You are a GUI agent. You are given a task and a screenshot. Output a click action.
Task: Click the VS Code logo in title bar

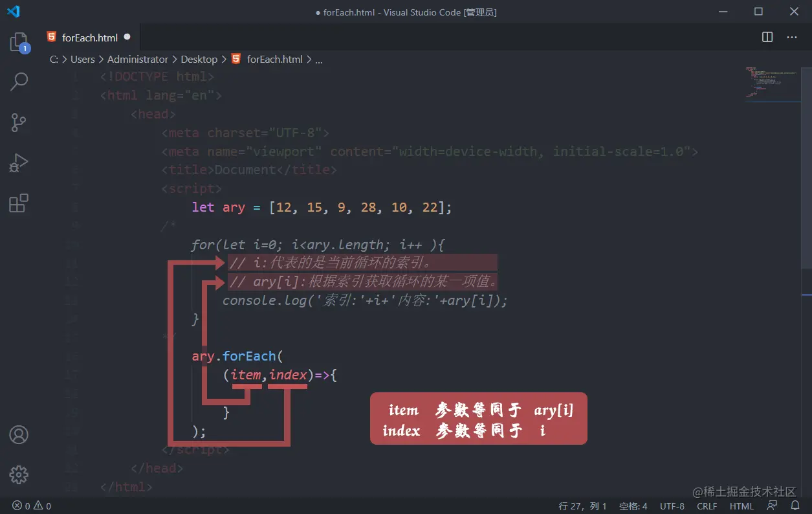coord(13,12)
